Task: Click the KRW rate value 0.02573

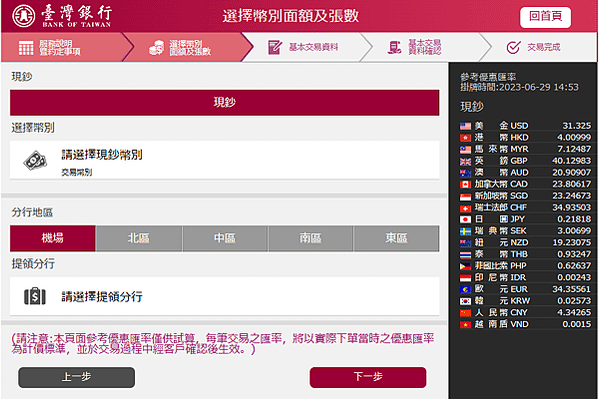Action: (x=574, y=301)
